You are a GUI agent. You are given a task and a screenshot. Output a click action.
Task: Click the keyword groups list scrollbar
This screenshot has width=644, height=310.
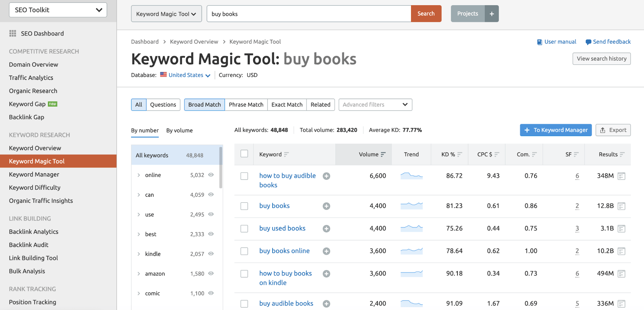[221, 167]
